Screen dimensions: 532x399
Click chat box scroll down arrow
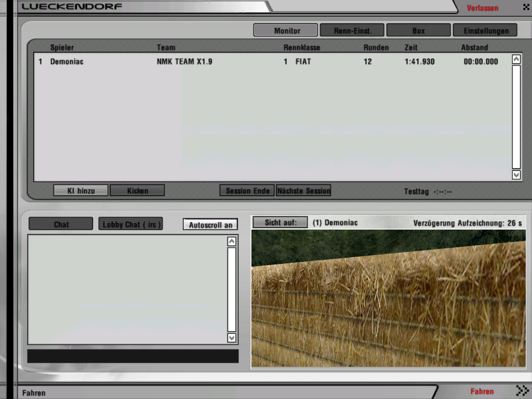pyautogui.click(x=232, y=338)
